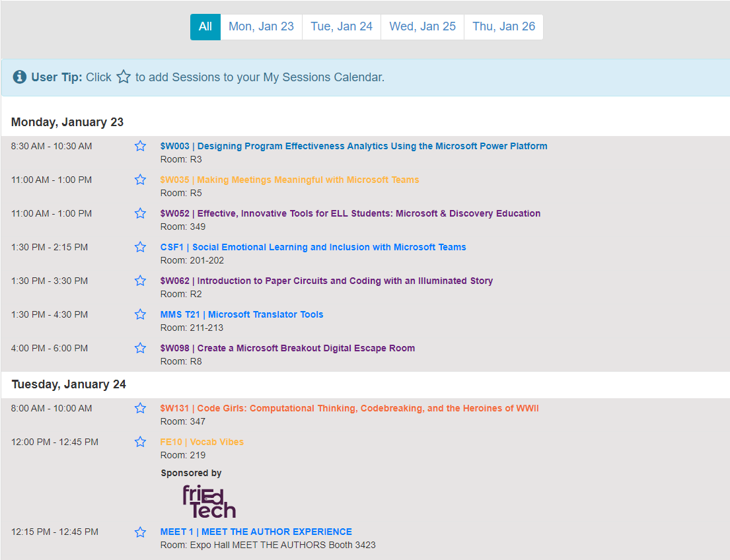Click the Sponsored by label

pos(191,473)
